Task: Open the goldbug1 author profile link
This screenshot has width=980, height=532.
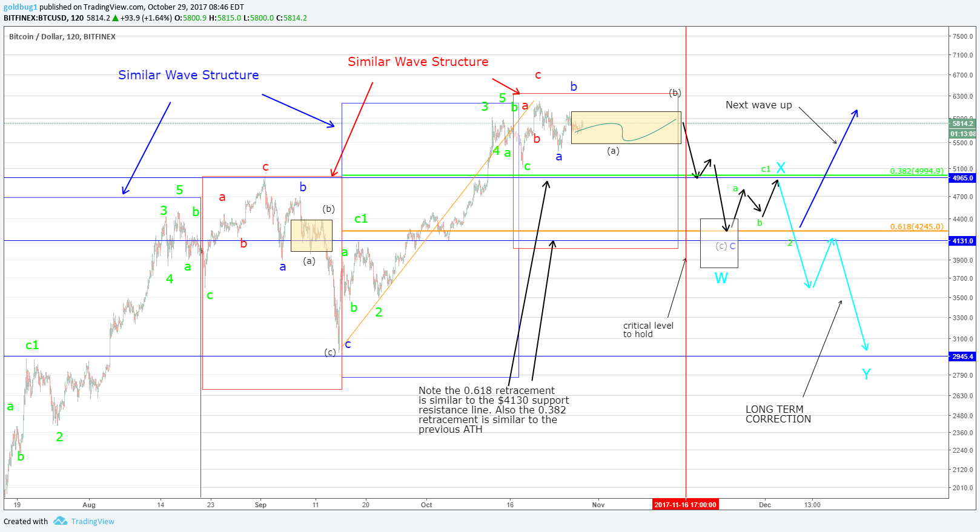Action: (21, 7)
